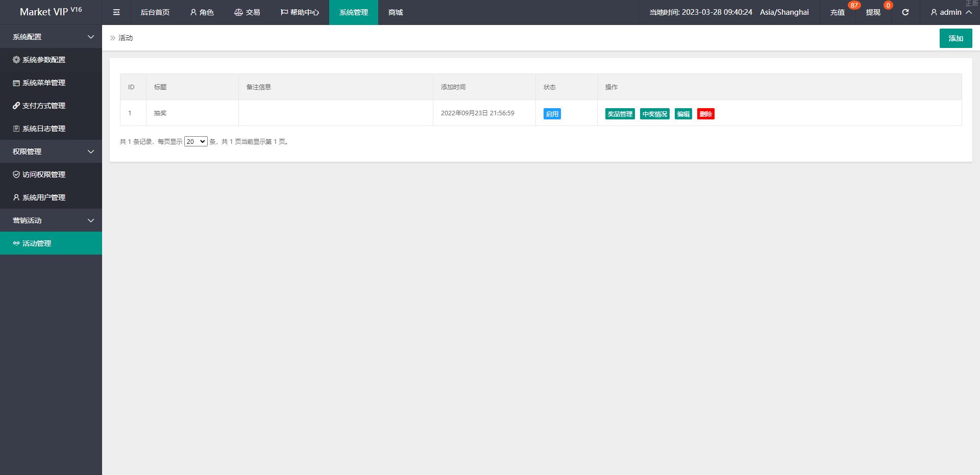Click the refresh icon in top bar
Viewport: 980px width, 475px height.
click(905, 12)
